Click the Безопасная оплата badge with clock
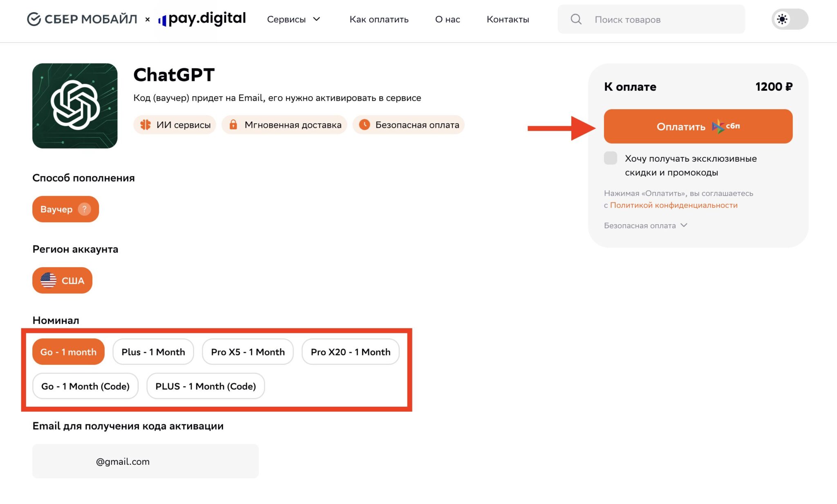The image size is (837, 504). click(409, 125)
